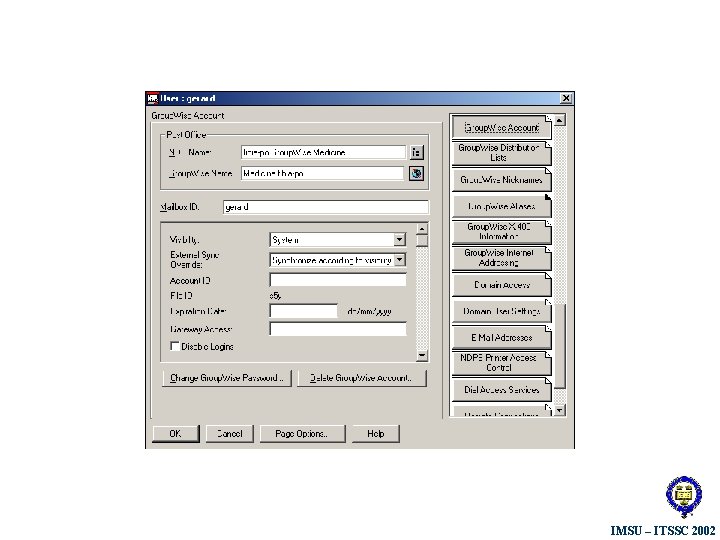
Task: Toggle the Disable Logins checkbox
Action: [x=175, y=346]
